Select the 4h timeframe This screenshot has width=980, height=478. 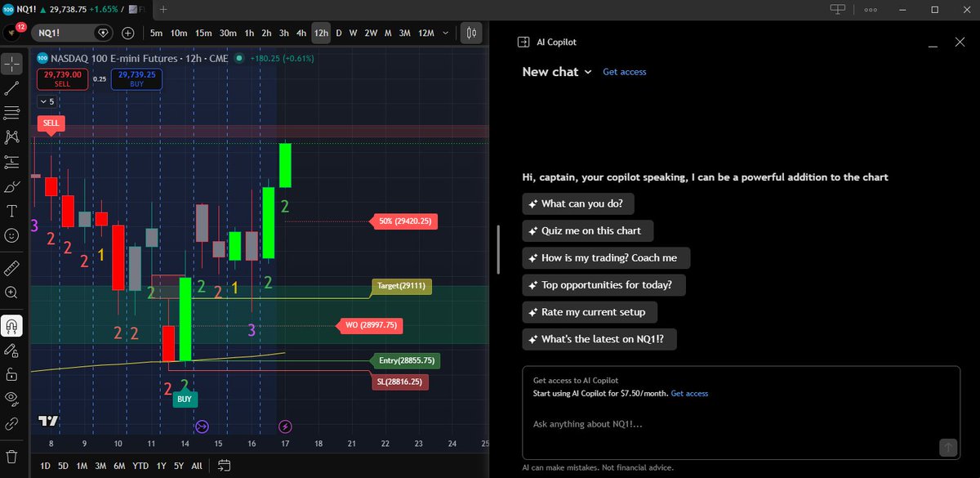coord(301,34)
